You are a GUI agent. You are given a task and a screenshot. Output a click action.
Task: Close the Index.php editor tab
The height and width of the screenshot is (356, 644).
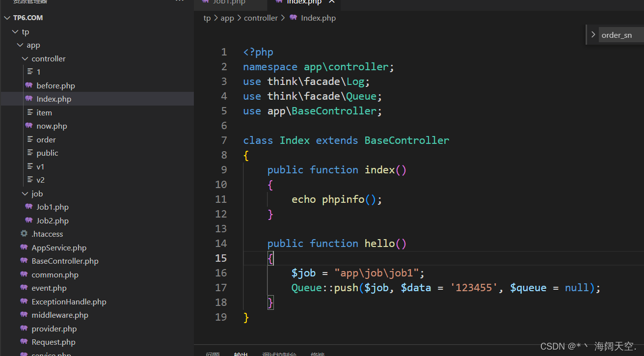[x=331, y=2]
